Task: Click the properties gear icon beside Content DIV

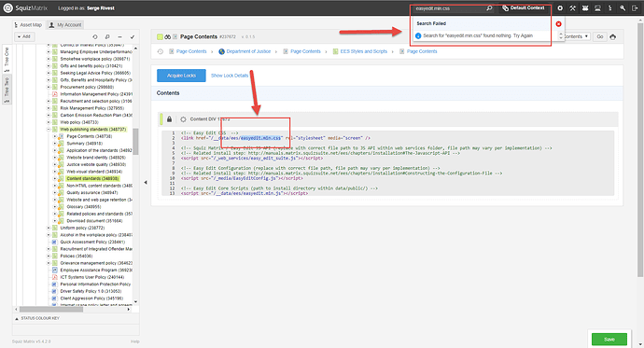Action: 183,119
